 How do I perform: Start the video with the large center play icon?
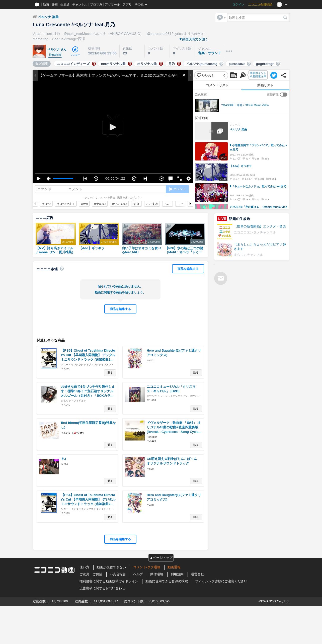click(113, 126)
